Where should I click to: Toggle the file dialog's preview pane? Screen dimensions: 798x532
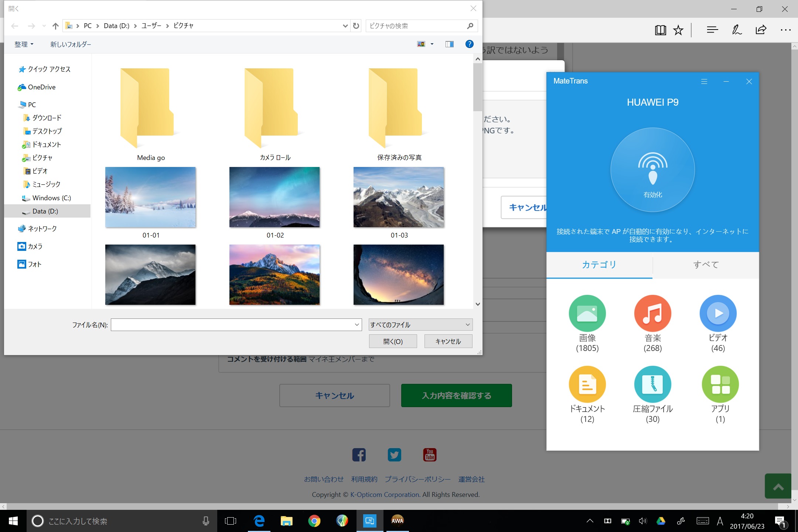[449, 44]
